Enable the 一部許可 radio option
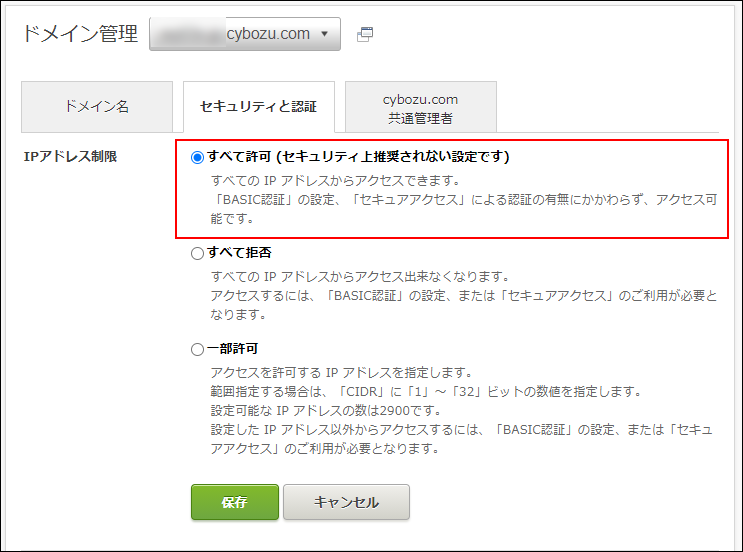 [x=197, y=349]
